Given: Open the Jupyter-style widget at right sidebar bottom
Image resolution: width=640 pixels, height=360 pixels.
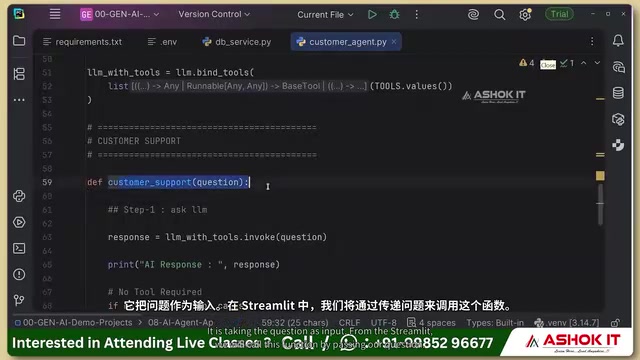Looking at the screenshot, I should (x=618, y=145).
